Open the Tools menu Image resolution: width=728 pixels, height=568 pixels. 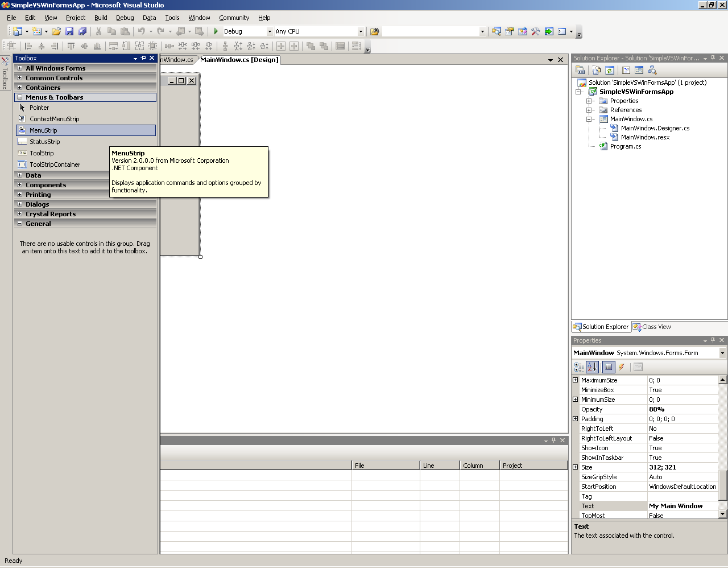[x=172, y=18]
